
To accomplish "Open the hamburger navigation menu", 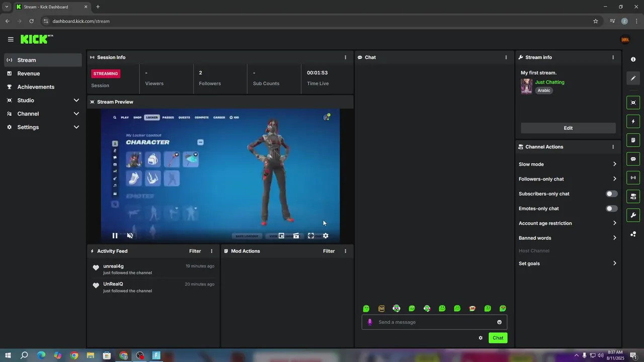I will tap(11, 39).
